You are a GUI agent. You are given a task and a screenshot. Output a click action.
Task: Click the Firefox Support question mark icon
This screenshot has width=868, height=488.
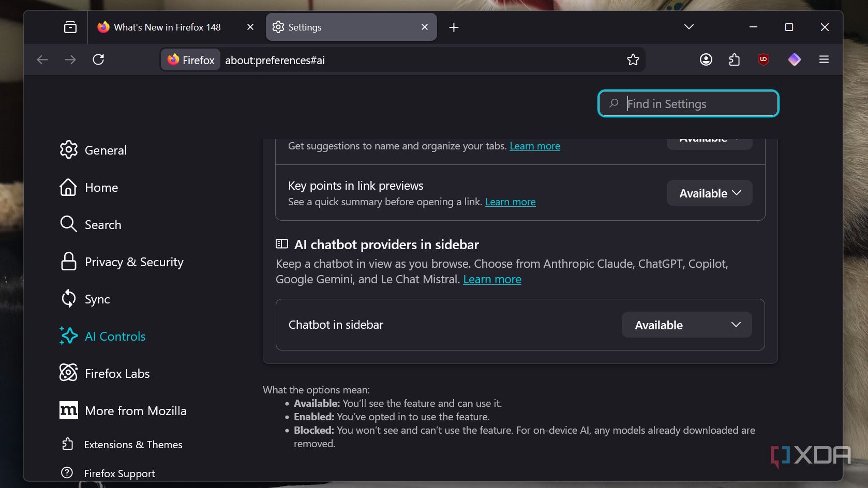click(x=67, y=472)
